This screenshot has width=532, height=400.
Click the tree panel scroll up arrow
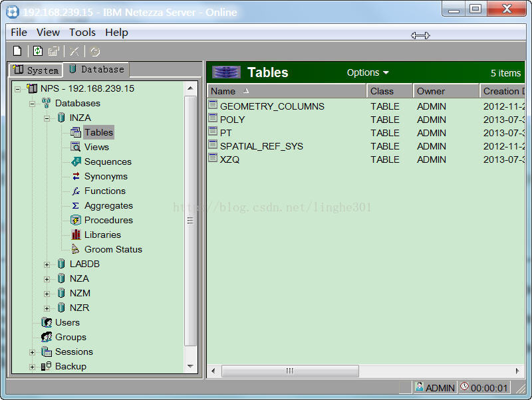click(x=190, y=88)
